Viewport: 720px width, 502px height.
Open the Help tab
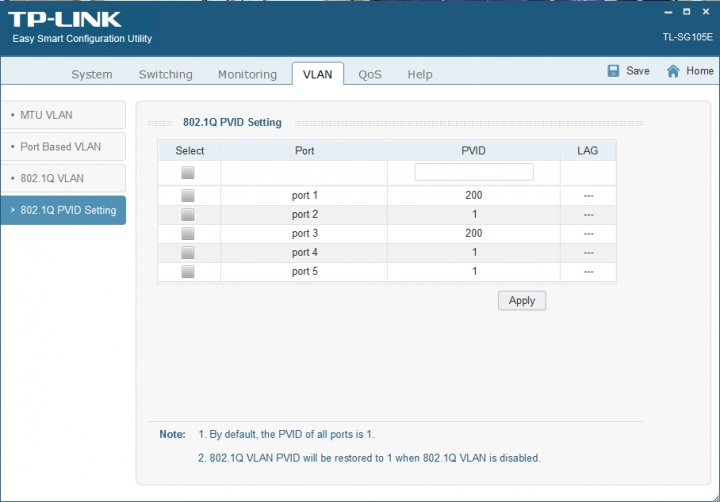(420, 74)
